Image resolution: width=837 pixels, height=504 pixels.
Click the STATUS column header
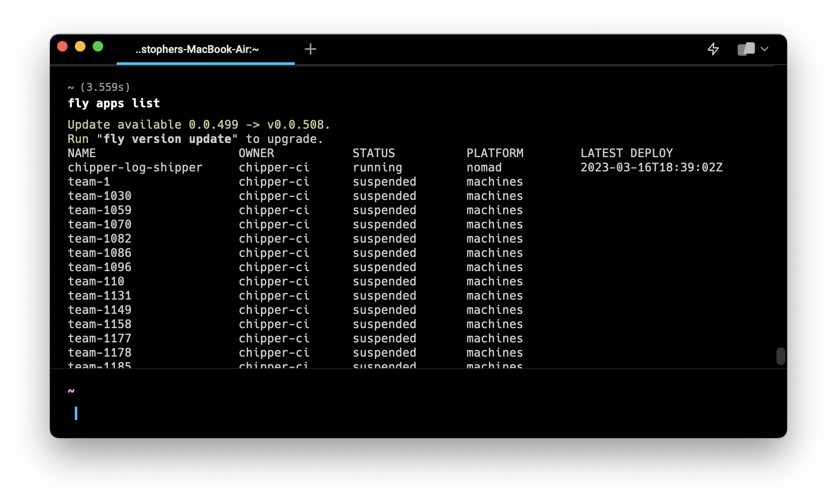coord(374,153)
